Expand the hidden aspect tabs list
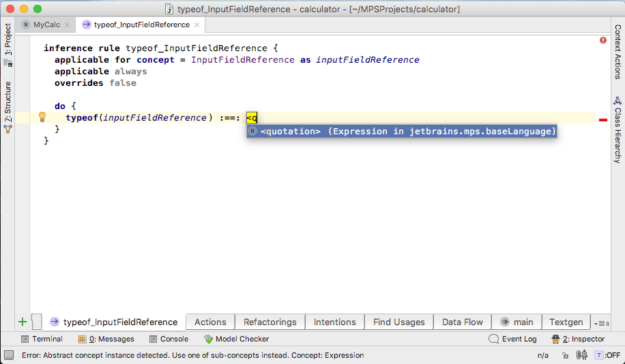The height and width of the screenshot is (364, 625). click(600, 322)
